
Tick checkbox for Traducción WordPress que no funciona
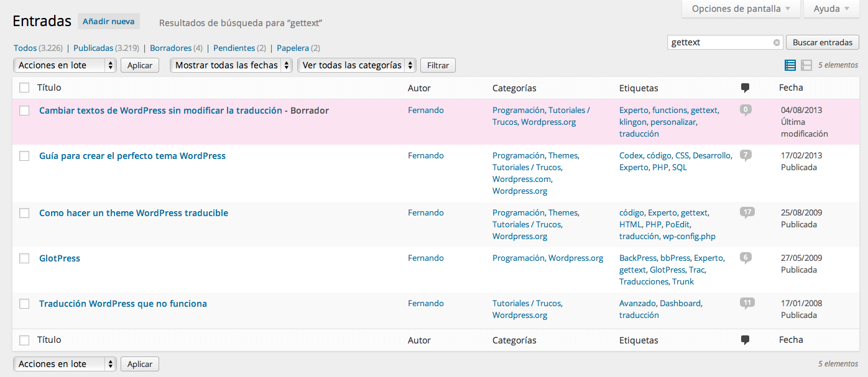(x=24, y=304)
